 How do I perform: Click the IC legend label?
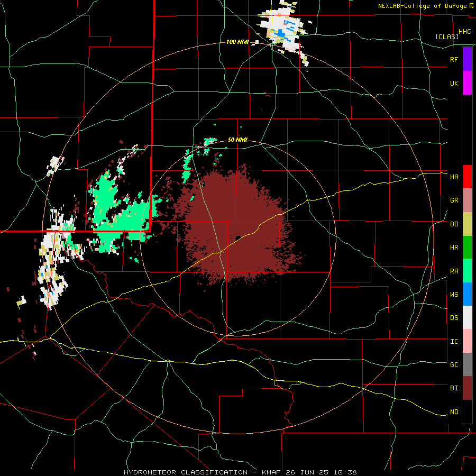pos(454,342)
